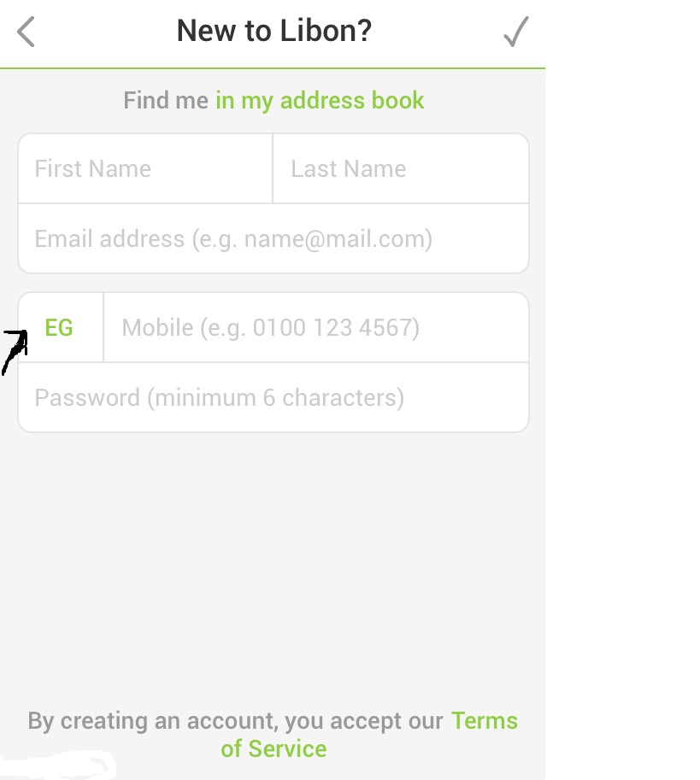
Task: Click the divider between First Name and Last Name
Action: [273, 169]
